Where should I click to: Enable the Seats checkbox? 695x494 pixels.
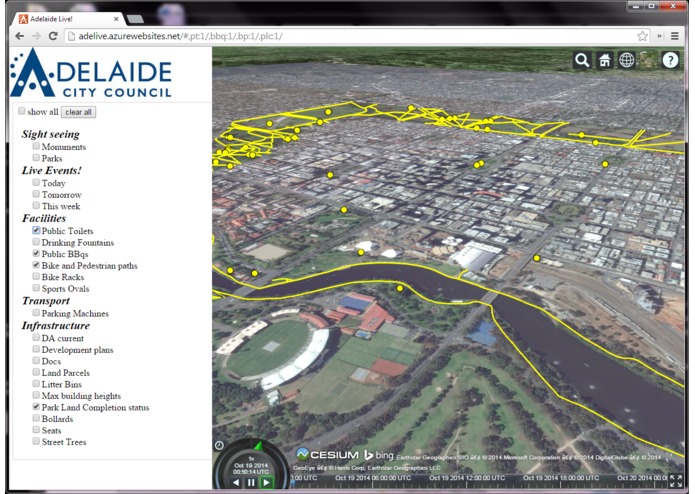[x=36, y=429]
